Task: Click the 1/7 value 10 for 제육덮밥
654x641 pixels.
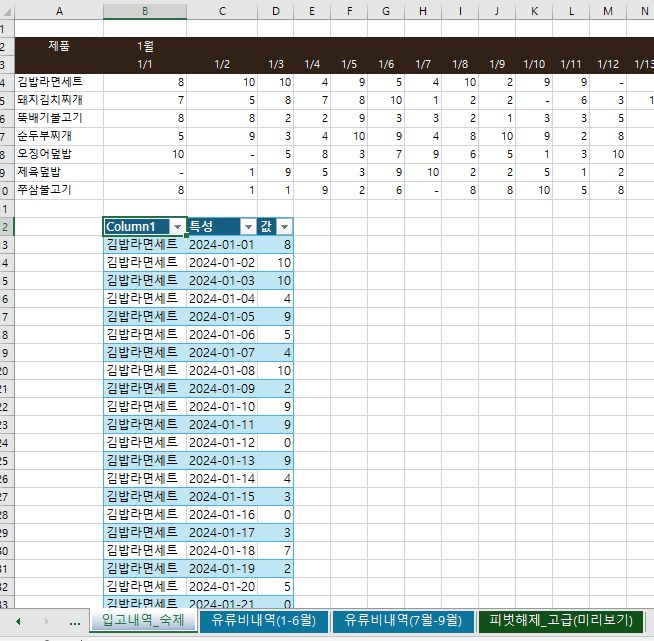Action: coord(423,172)
